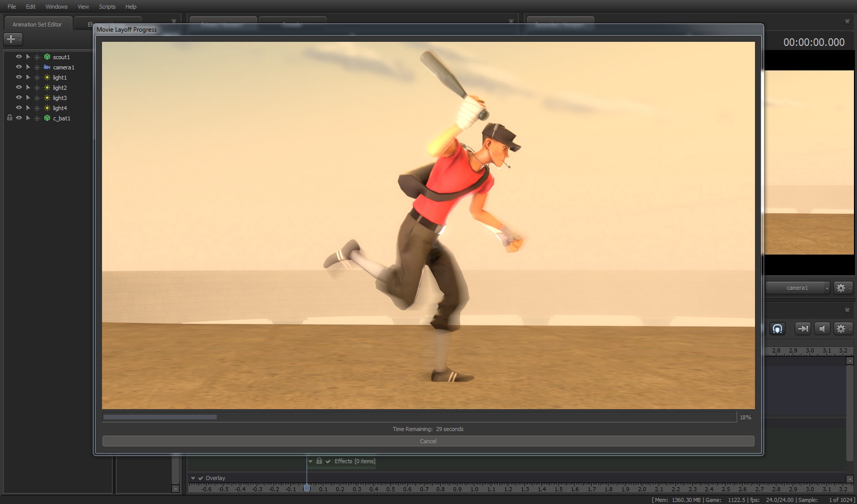Click the sun icon for light3
The height and width of the screenshot is (504, 857).
point(47,98)
